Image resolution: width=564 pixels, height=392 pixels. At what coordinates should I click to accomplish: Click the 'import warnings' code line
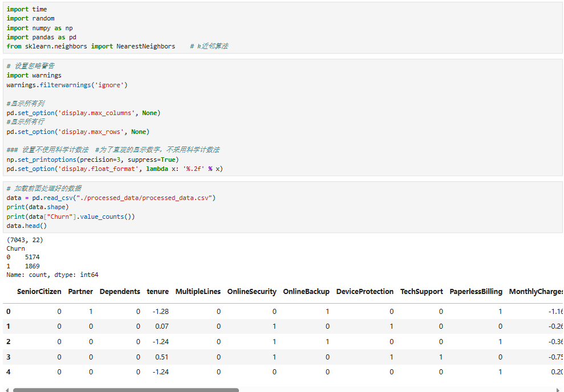click(34, 75)
